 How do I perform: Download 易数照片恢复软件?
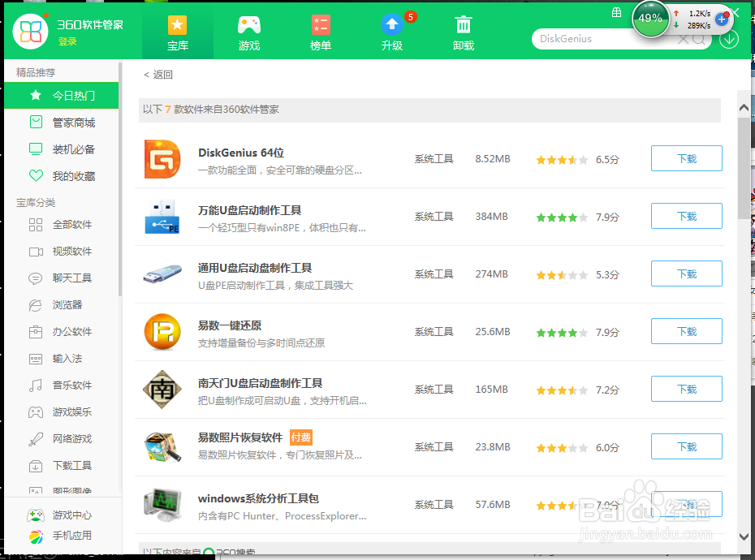tap(687, 446)
